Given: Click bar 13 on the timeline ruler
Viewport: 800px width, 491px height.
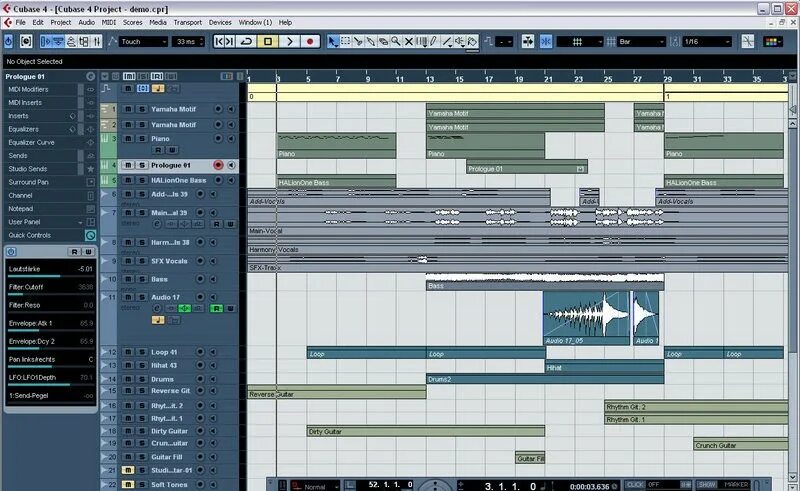Looking at the screenshot, I should 430,79.
